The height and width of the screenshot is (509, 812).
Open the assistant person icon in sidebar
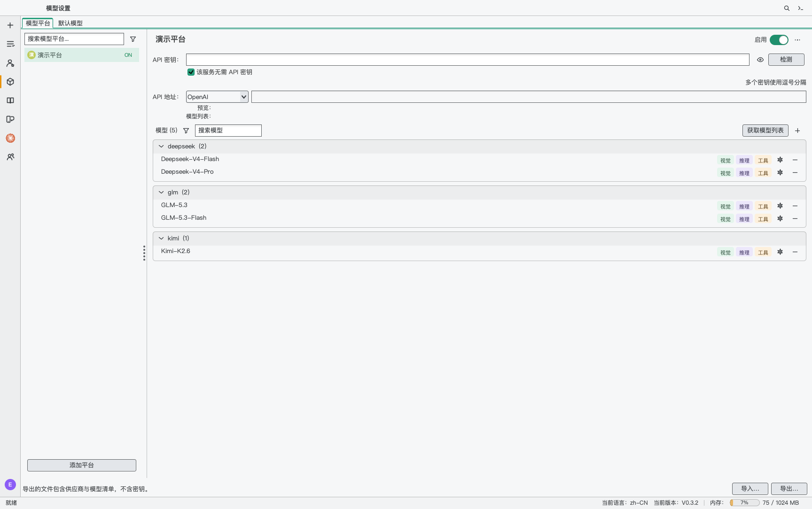(10, 63)
